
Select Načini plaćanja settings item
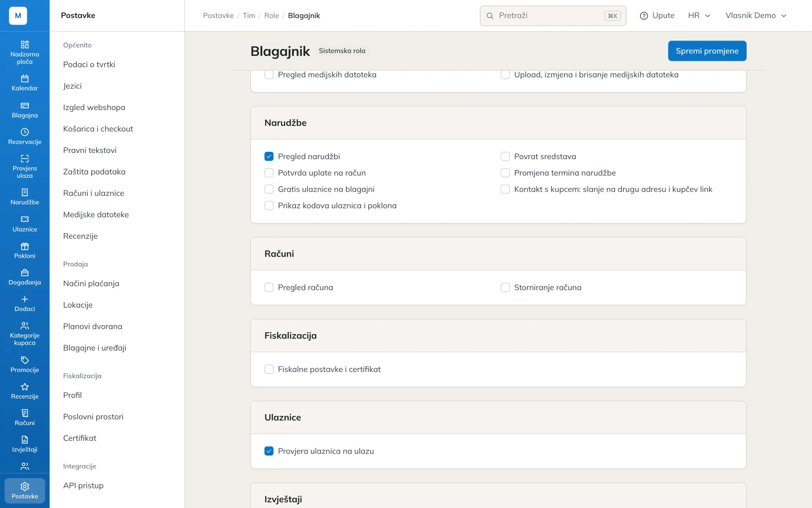pos(91,283)
